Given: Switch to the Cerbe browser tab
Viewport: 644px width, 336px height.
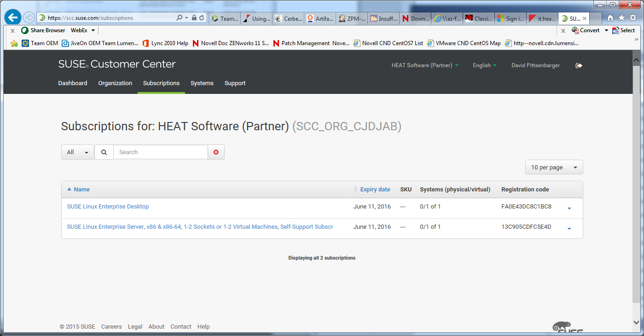Looking at the screenshot, I should [288, 18].
